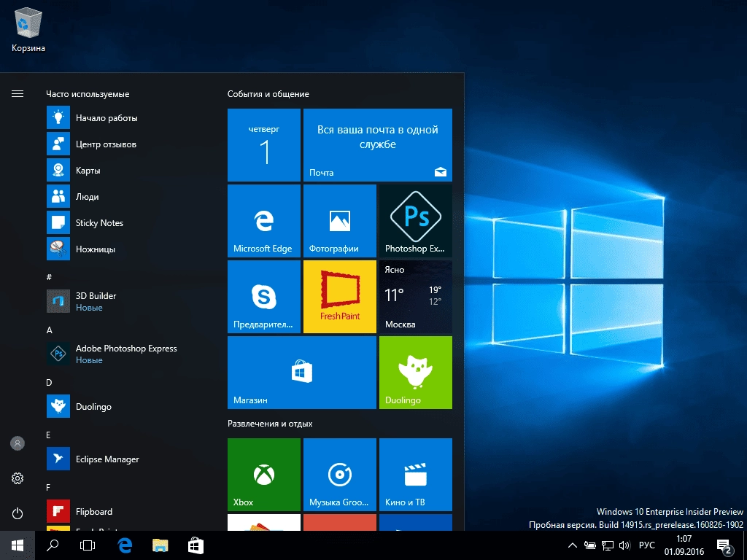The width and height of the screenshot is (747, 560).
Task: Click the letter # section header
Action: [x=49, y=276]
